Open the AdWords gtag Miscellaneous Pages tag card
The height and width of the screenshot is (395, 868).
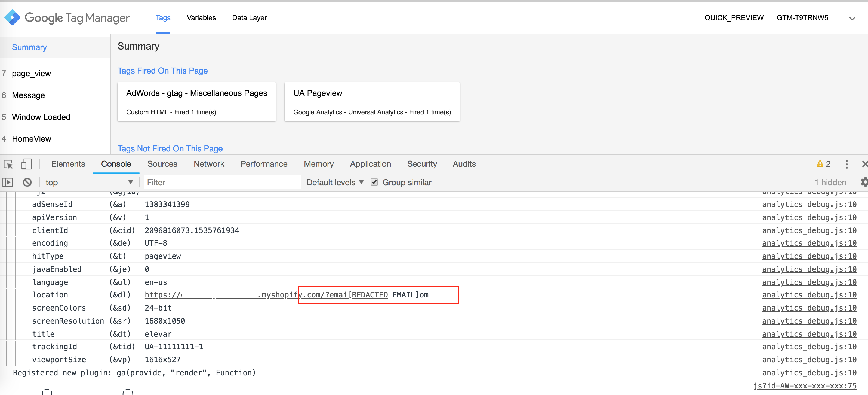[x=197, y=102]
